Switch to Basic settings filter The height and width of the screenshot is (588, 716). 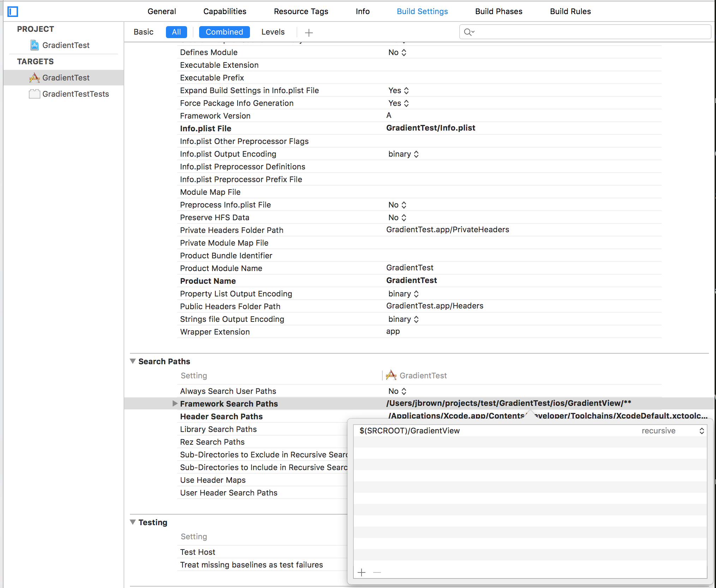[x=143, y=32]
